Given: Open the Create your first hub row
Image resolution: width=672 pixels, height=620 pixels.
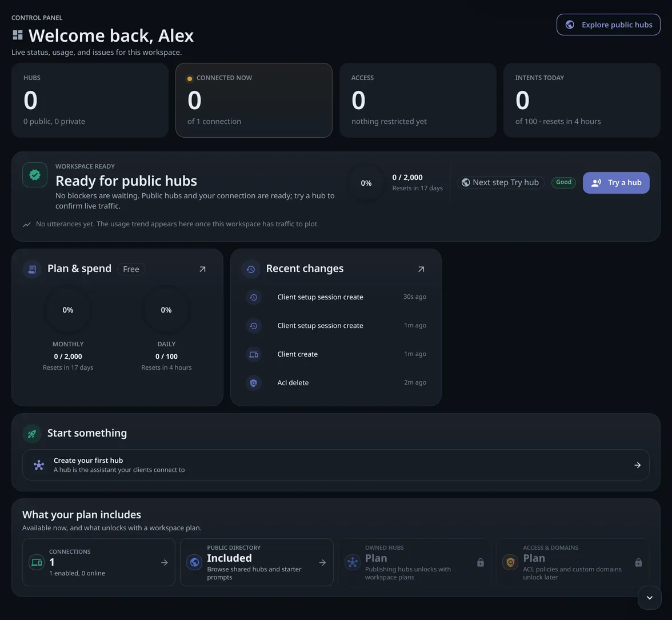Looking at the screenshot, I should (x=335, y=465).
